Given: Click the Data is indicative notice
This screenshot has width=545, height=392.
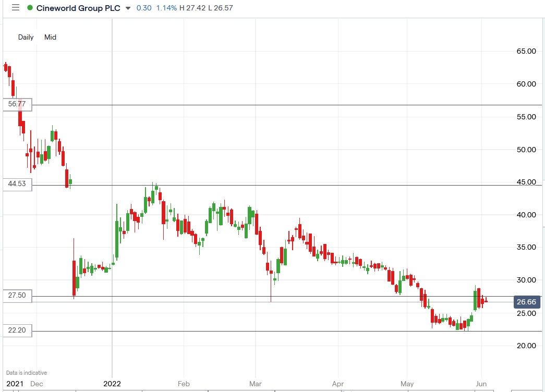Looking at the screenshot, I should pyautogui.click(x=27, y=373).
